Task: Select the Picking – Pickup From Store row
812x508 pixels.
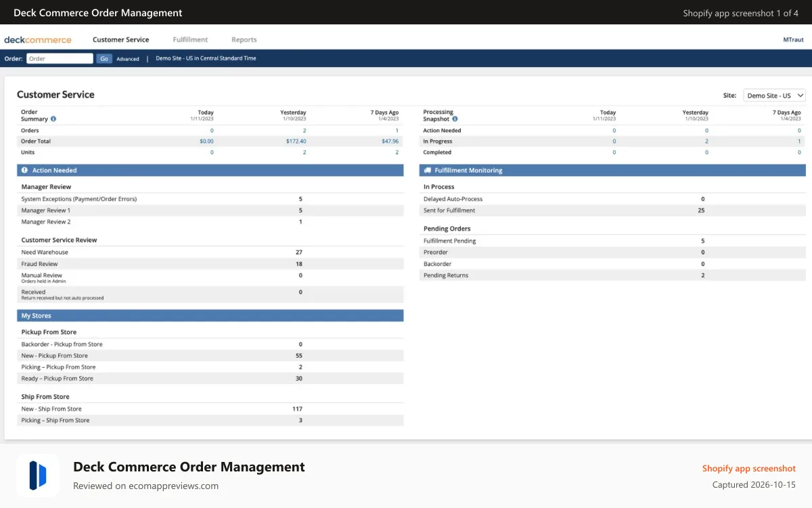Action: point(210,367)
